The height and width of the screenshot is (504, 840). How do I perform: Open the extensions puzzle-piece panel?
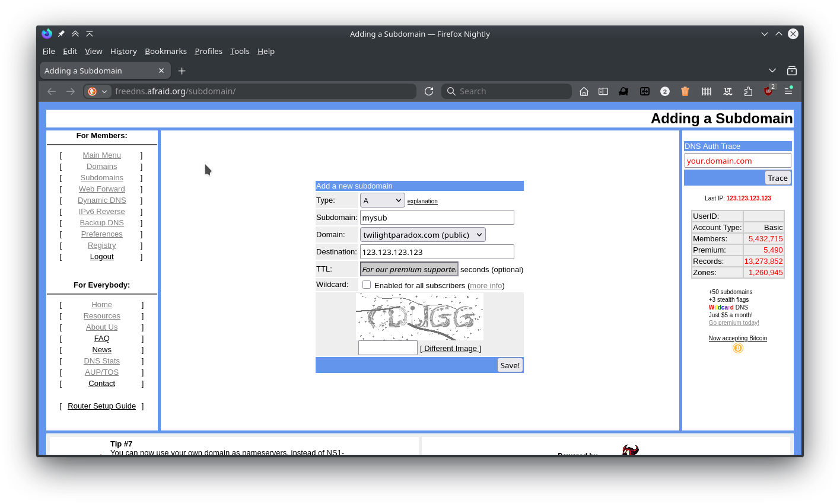(x=748, y=91)
